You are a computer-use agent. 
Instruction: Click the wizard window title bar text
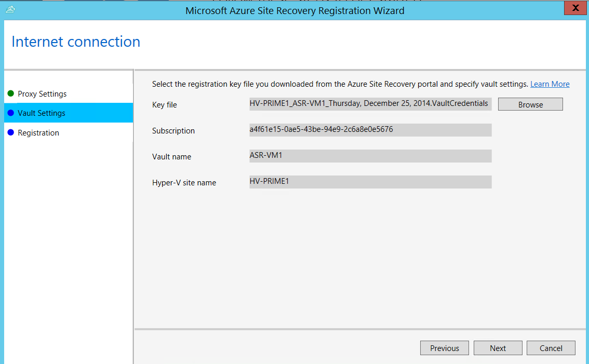click(295, 10)
